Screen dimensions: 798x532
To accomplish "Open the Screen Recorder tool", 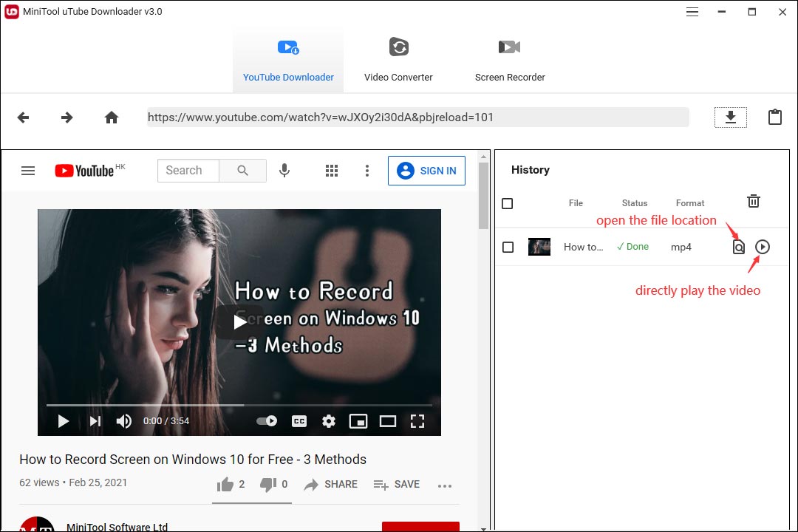I will point(509,47).
